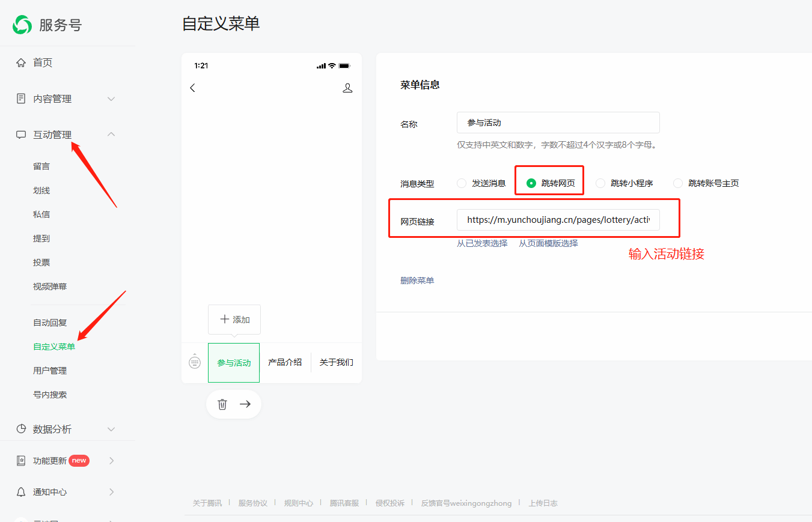Select the 跳转账号主页 radio option
Image resolution: width=812 pixels, height=522 pixels.
pos(678,183)
